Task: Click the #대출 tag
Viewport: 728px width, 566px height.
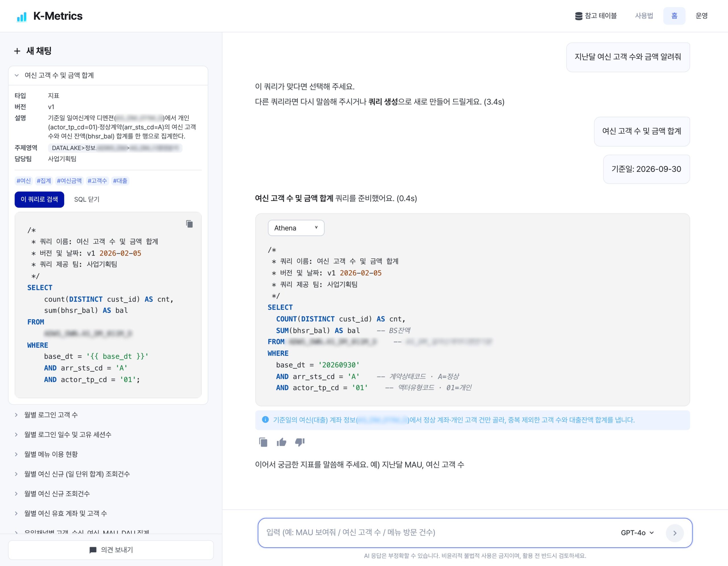Action: click(120, 181)
